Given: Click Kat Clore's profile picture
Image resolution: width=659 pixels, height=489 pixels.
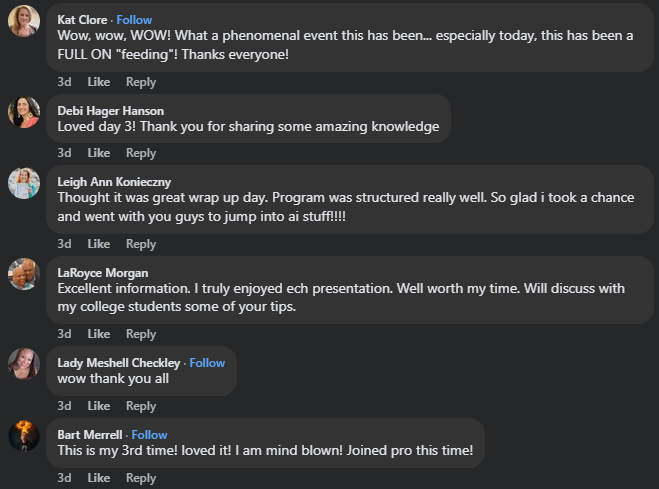Looking at the screenshot, I should 24,22.
